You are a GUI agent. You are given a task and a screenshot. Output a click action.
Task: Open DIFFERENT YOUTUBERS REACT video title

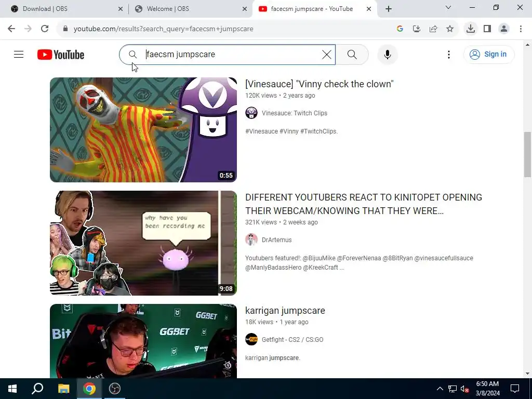click(x=363, y=204)
